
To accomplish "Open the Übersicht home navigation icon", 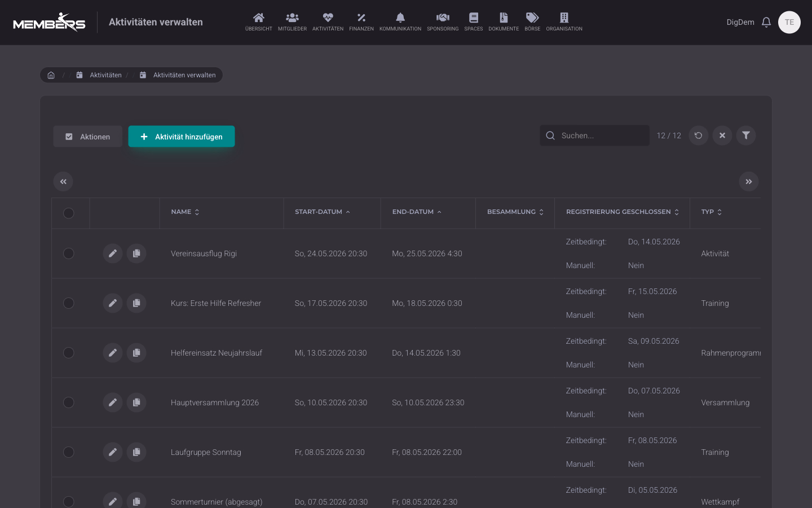I will pyautogui.click(x=258, y=22).
